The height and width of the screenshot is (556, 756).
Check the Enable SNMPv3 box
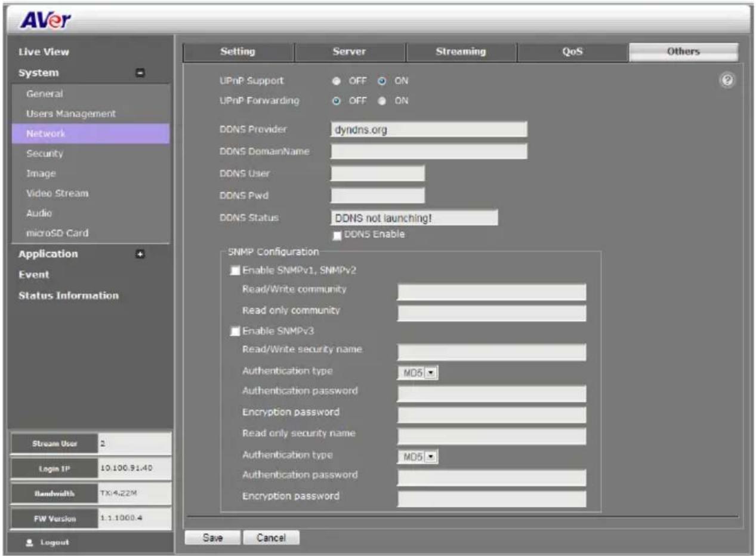coord(235,331)
